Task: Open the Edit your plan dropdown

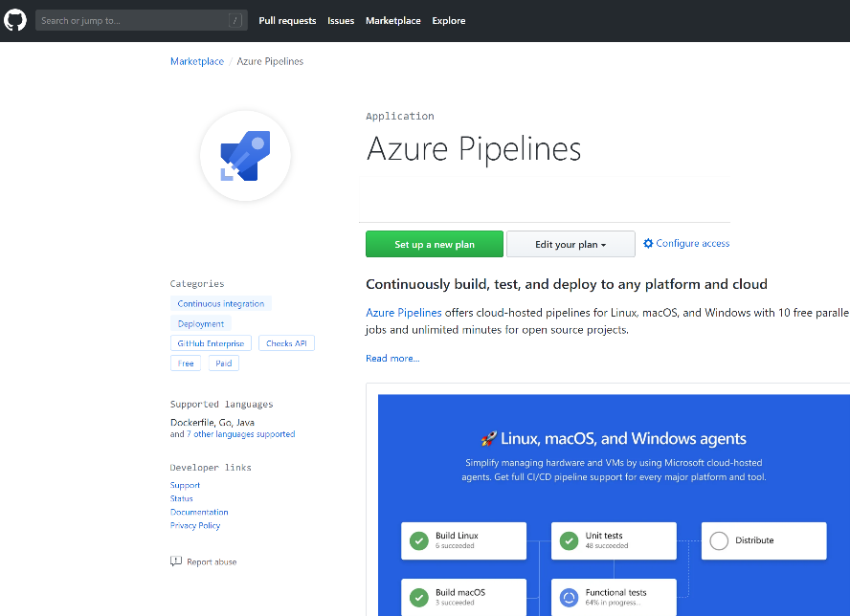Action: coord(570,244)
